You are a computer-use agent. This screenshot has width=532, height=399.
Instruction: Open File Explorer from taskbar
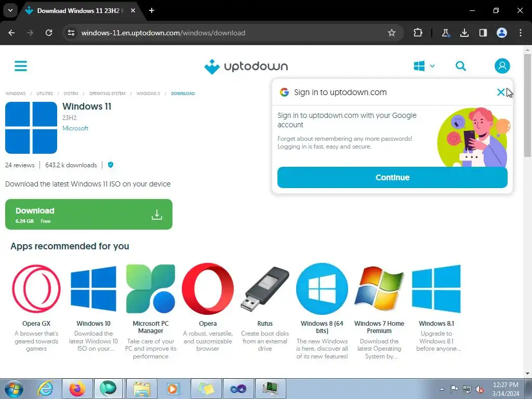click(141, 389)
